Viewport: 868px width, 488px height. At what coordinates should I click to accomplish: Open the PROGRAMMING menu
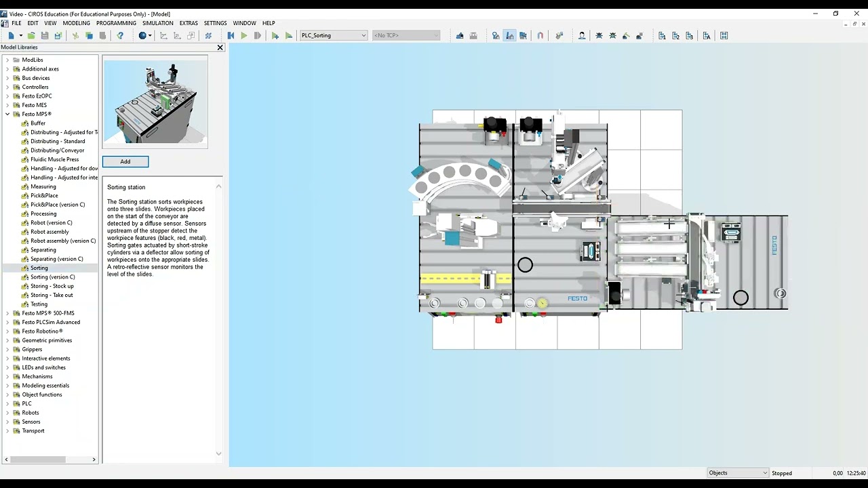116,23
